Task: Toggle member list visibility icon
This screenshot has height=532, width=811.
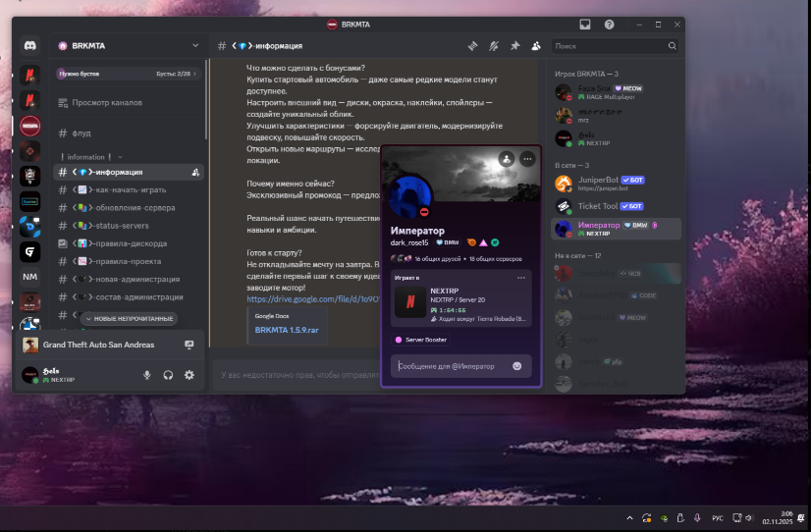Action: point(535,46)
